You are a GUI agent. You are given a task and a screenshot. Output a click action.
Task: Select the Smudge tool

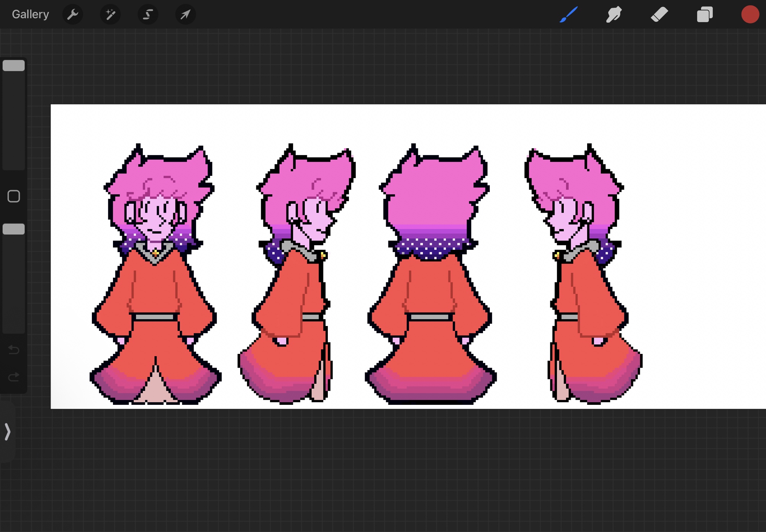614,15
